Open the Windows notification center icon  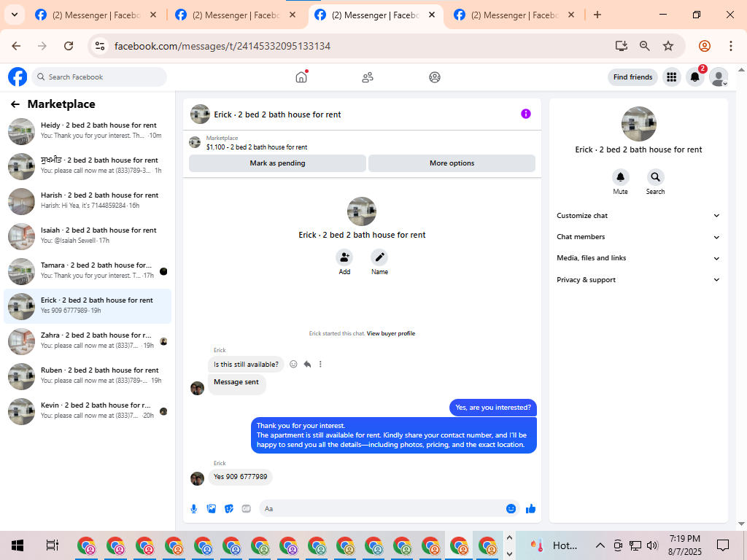click(x=723, y=545)
